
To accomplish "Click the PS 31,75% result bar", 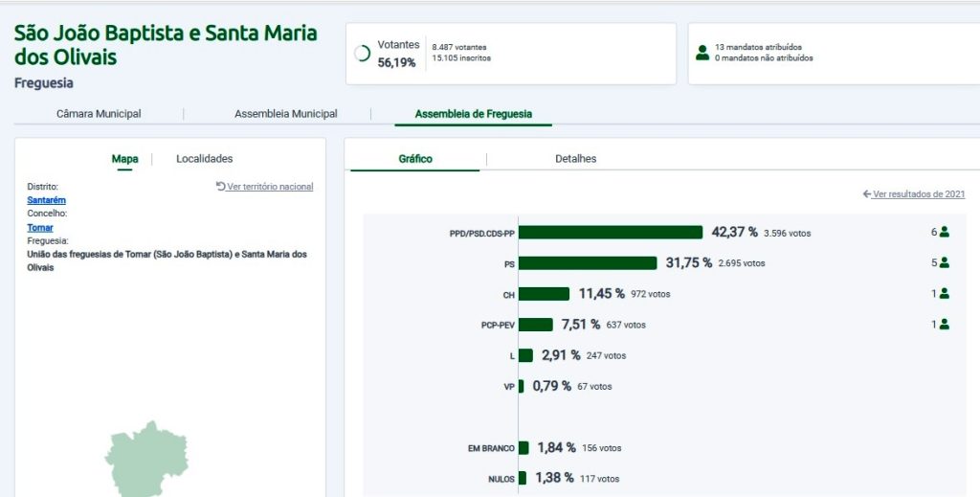I will [x=588, y=263].
